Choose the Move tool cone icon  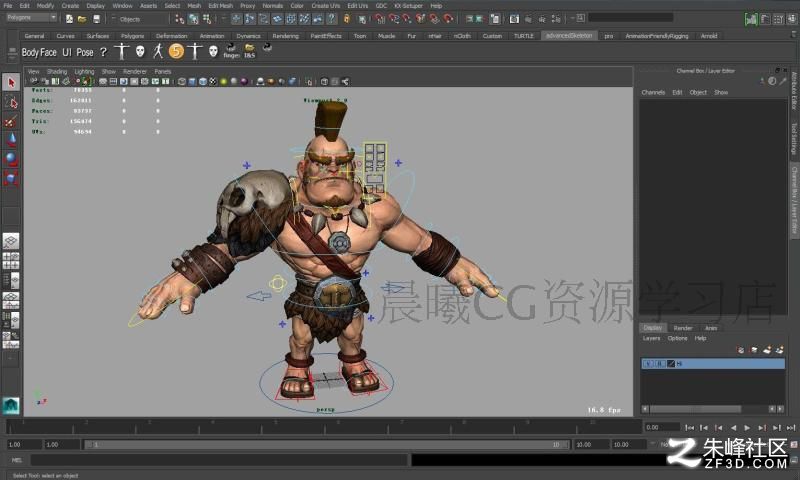pos(11,140)
